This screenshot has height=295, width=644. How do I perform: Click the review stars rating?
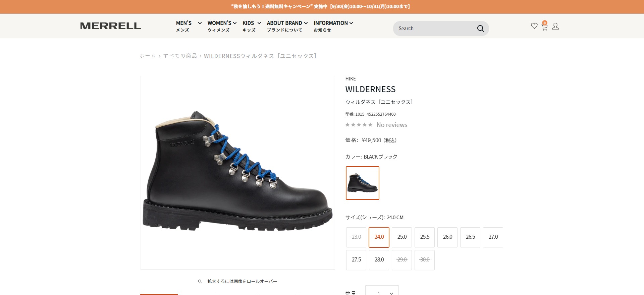click(359, 125)
